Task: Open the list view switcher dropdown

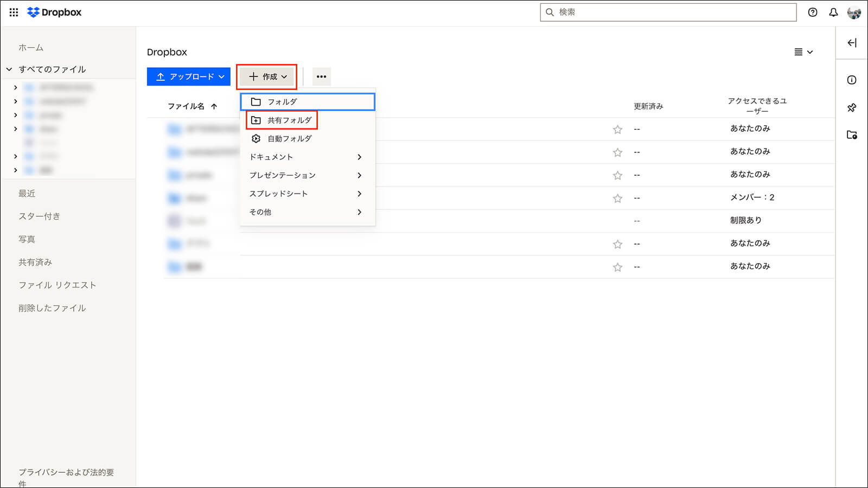Action: click(x=803, y=52)
